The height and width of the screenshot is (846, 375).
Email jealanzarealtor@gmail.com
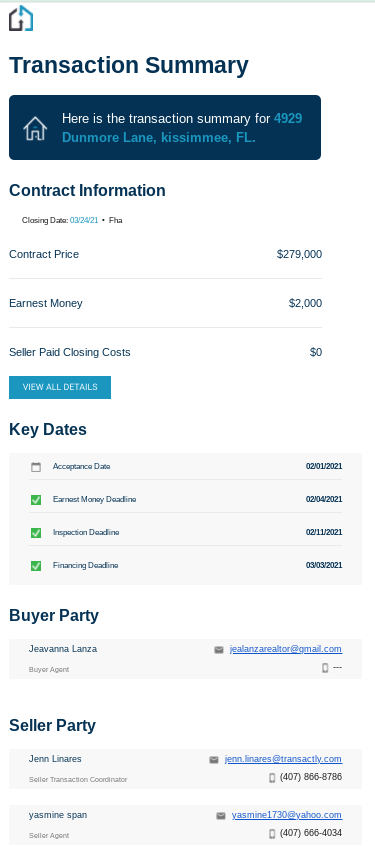pos(285,649)
